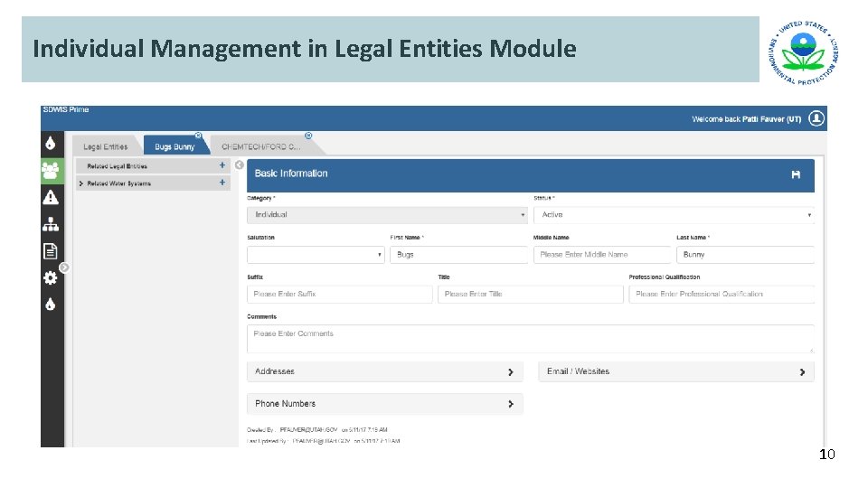Open the Status dropdown showing Active
868x488 pixels.
(674, 215)
